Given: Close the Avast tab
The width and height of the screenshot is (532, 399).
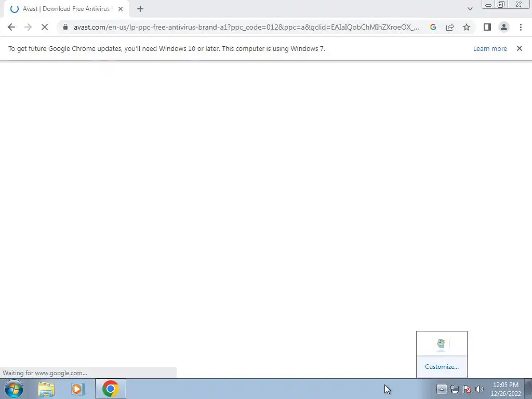Looking at the screenshot, I should coord(121,9).
